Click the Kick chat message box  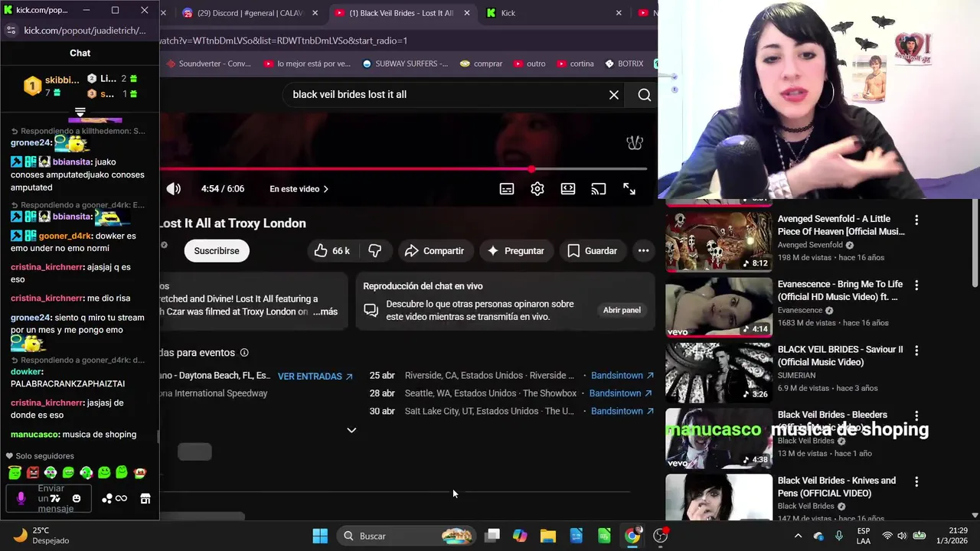coord(49,500)
